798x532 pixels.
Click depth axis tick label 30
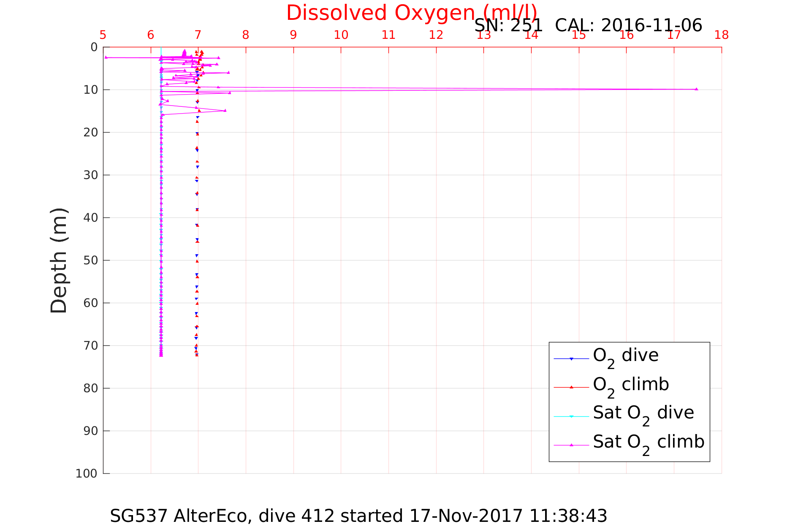(91, 175)
